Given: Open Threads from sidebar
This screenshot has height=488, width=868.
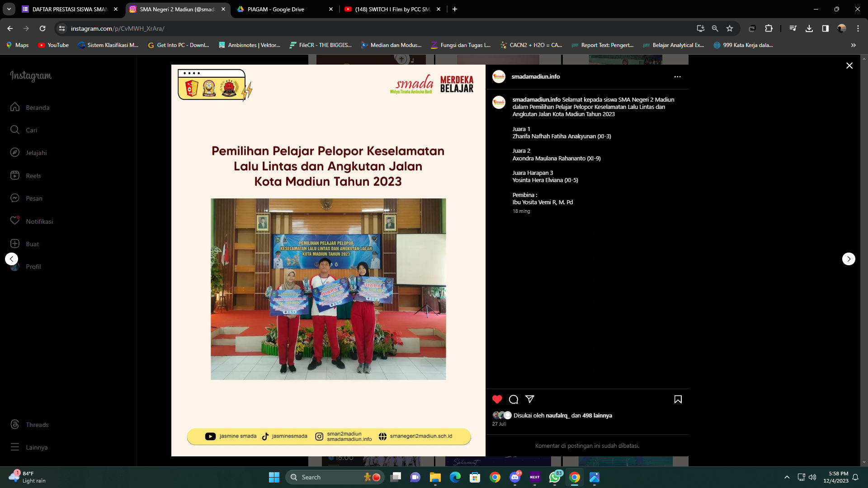Looking at the screenshot, I should coord(29,425).
